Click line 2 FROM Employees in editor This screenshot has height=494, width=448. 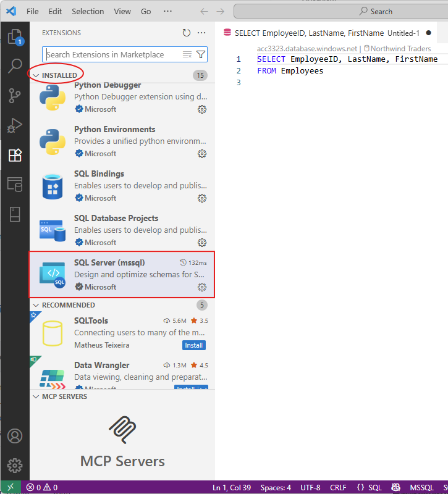pyautogui.click(x=290, y=71)
